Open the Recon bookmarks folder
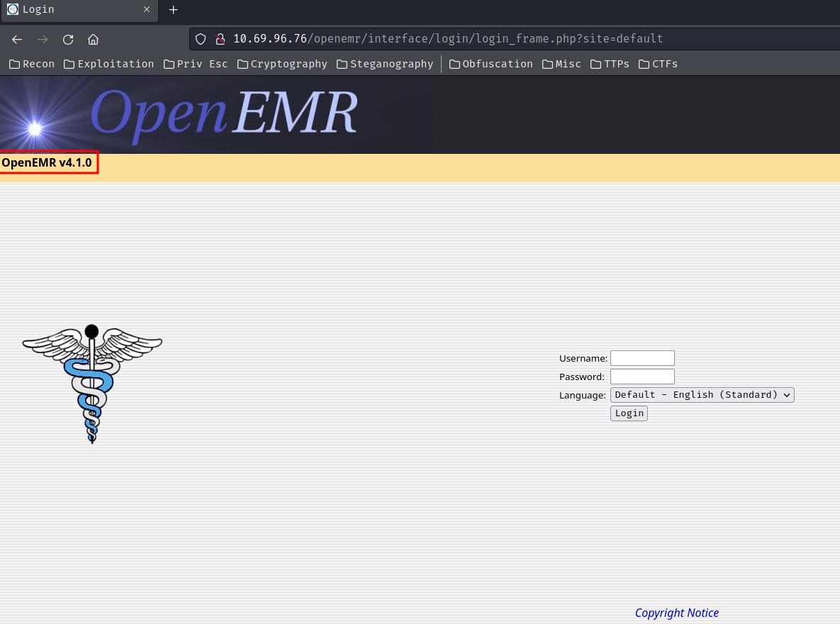 point(32,64)
